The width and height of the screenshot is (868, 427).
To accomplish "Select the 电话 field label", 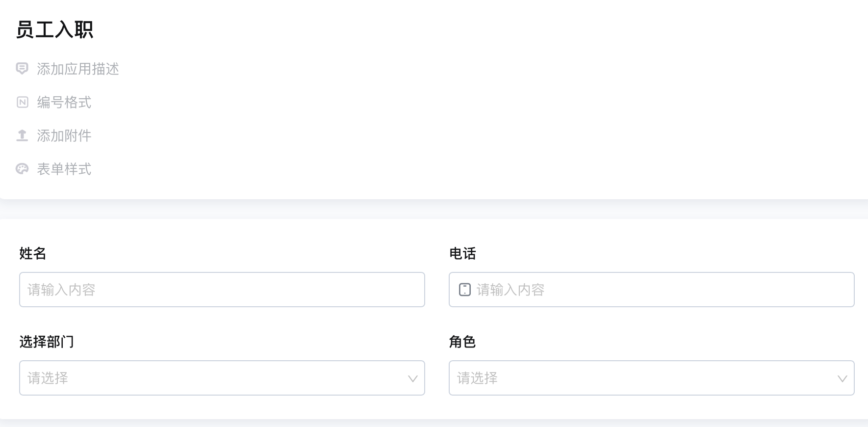I will pyautogui.click(x=462, y=253).
